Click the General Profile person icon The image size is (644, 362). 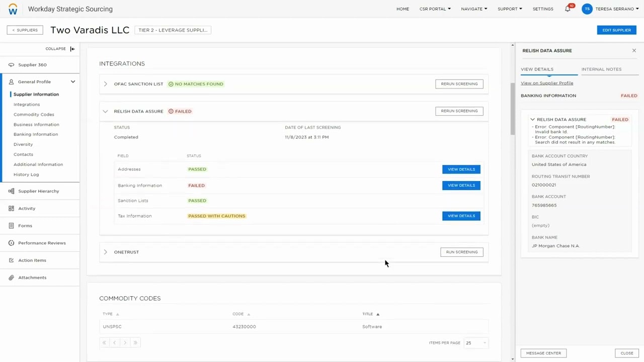point(11,81)
